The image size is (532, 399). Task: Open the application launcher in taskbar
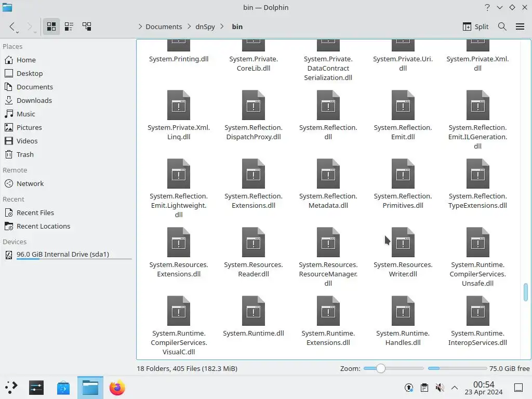[11, 388]
